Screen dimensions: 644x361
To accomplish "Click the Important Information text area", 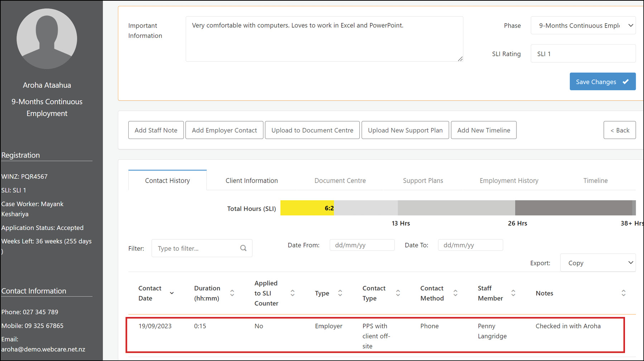I will [x=324, y=39].
